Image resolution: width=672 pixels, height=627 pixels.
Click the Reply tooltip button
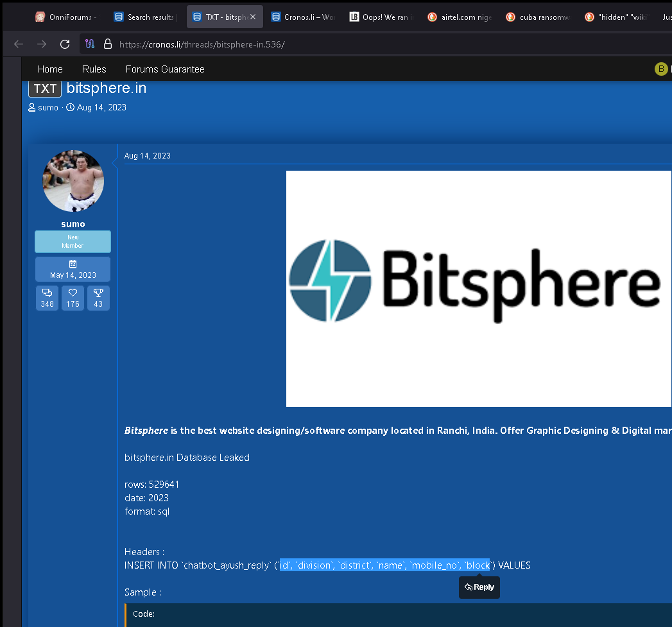coord(479,587)
